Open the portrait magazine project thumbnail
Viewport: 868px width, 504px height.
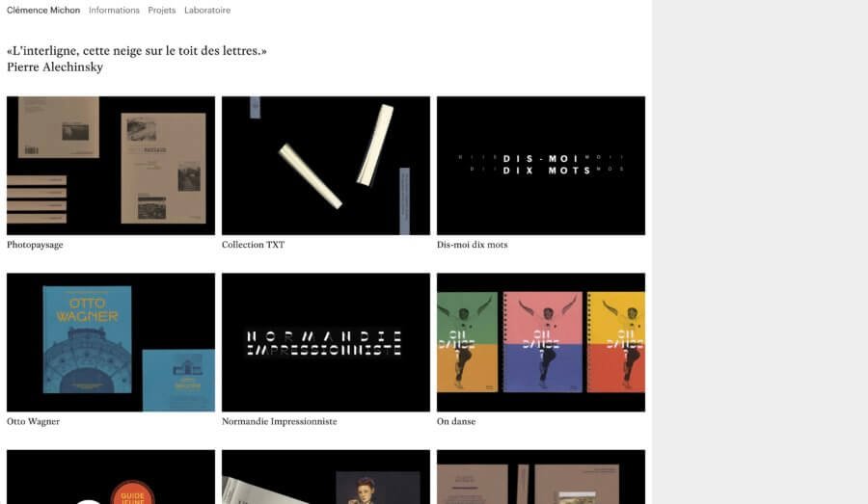pos(326,477)
